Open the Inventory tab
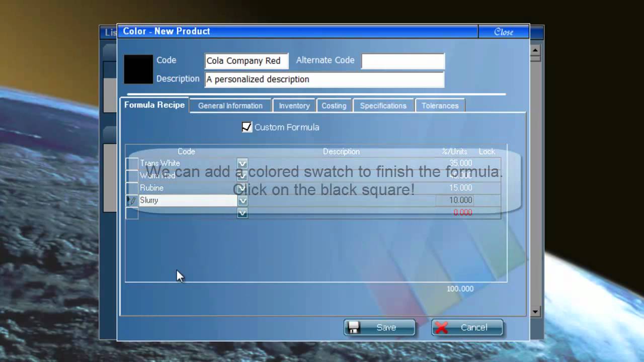The width and height of the screenshot is (644, 362). (294, 106)
